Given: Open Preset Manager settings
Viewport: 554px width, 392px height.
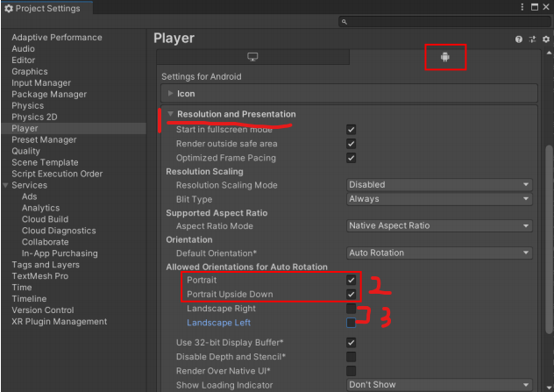Looking at the screenshot, I should click(x=44, y=139).
